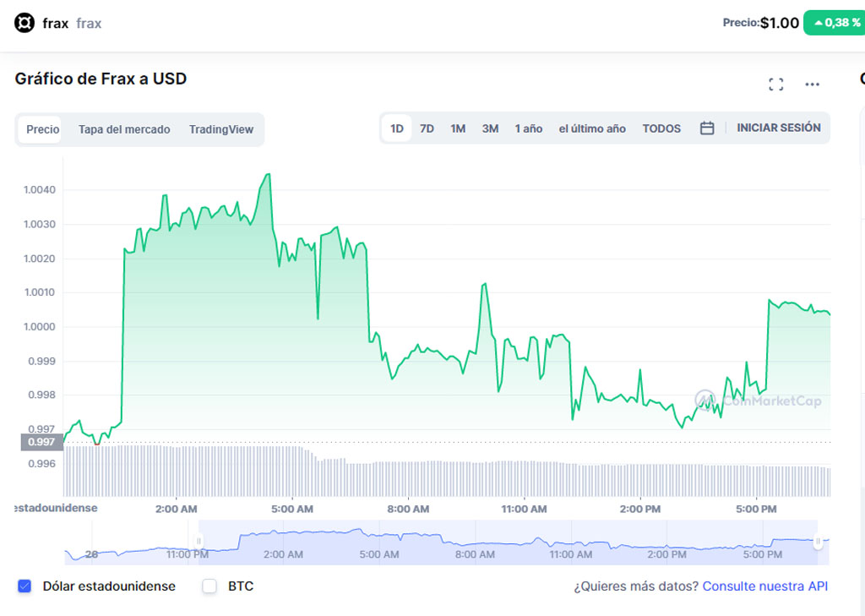Image resolution: width=865 pixels, height=616 pixels.
Task: Click the left range slider handle
Action: tap(199, 541)
